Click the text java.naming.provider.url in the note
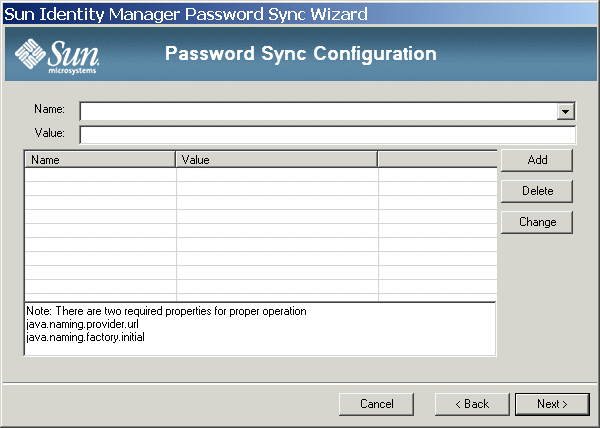600x428 pixels. [82, 324]
